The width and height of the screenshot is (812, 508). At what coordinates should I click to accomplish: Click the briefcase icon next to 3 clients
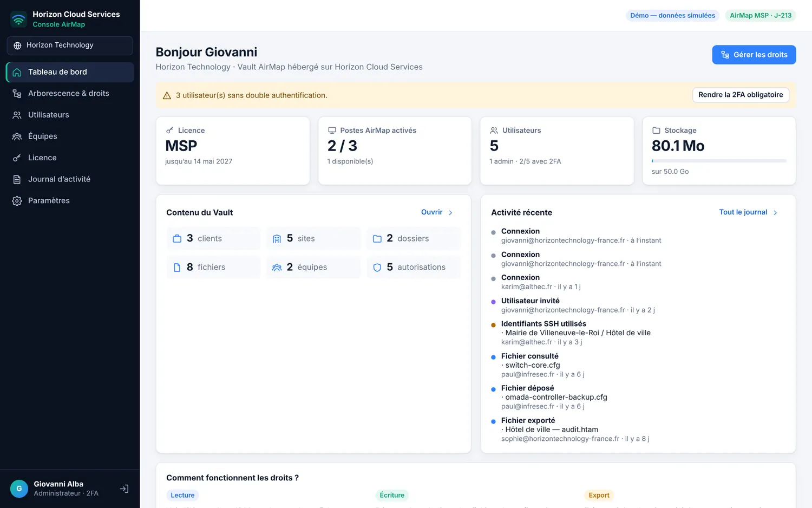click(x=177, y=239)
